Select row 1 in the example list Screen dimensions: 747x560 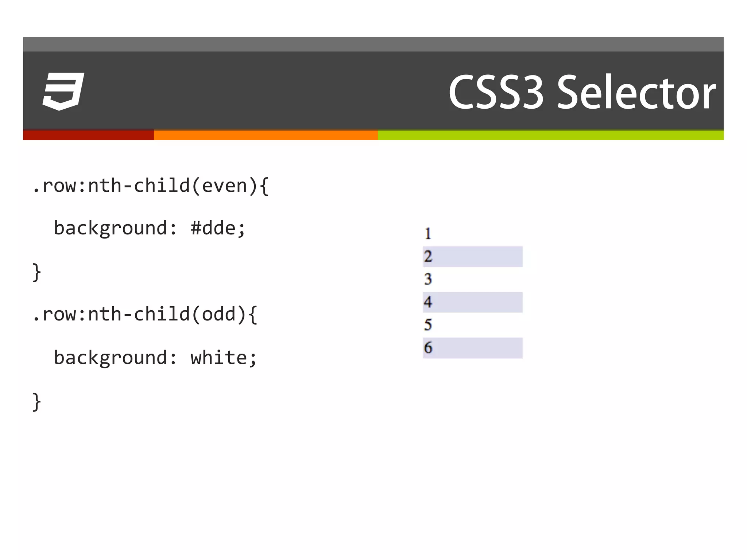(x=472, y=234)
